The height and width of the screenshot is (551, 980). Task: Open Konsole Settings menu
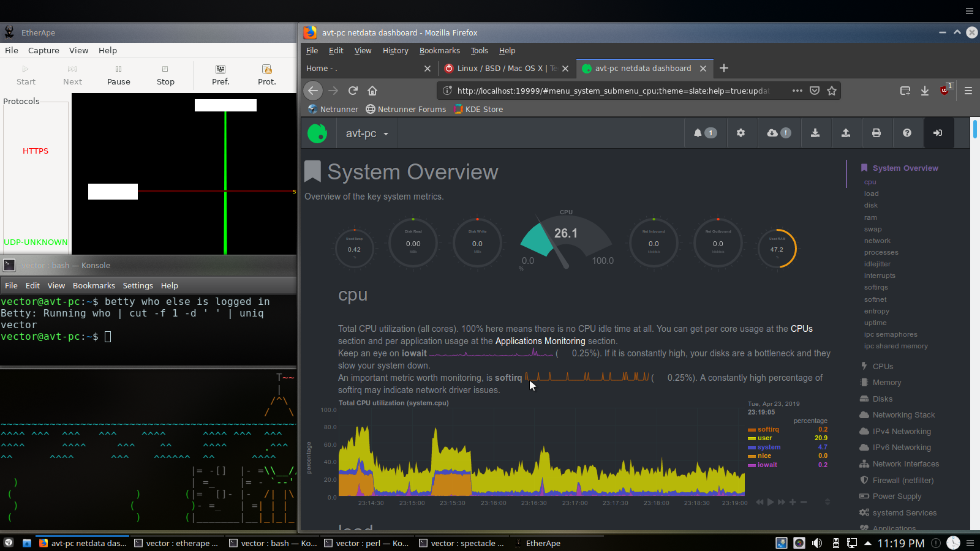pos(138,285)
